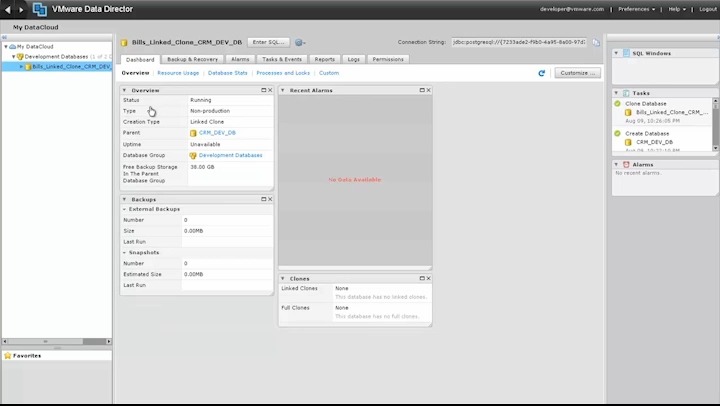Select the Overview sub-tab
This screenshot has height=406, width=720.
[x=135, y=73]
